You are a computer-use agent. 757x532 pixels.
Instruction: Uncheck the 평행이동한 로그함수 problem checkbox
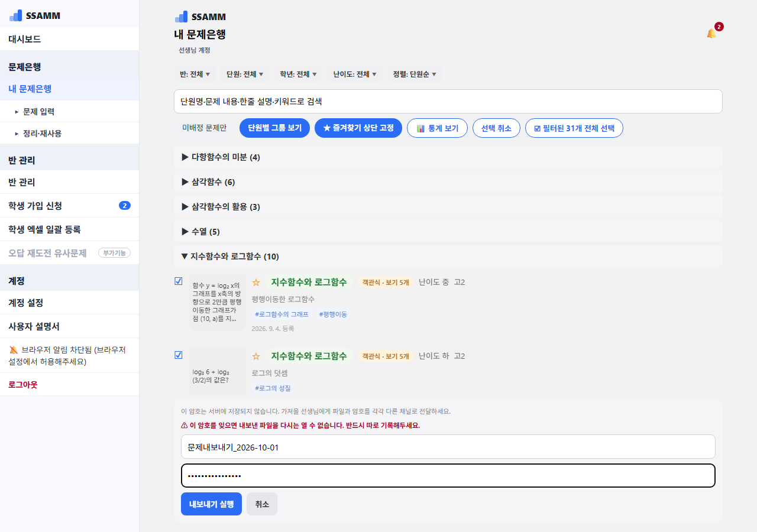179,281
